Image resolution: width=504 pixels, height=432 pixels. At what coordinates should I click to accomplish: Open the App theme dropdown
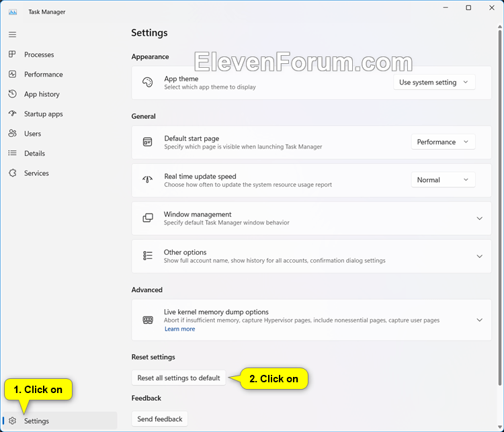(434, 82)
